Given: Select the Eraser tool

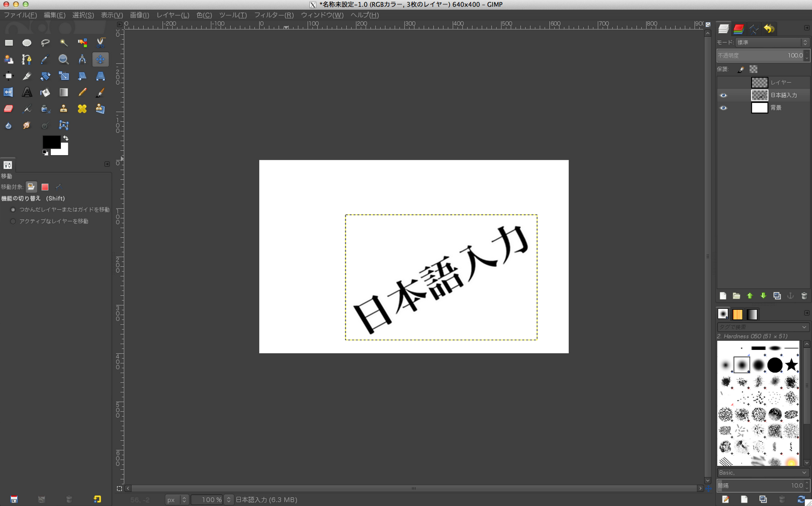Looking at the screenshot, I should (9, 109).
